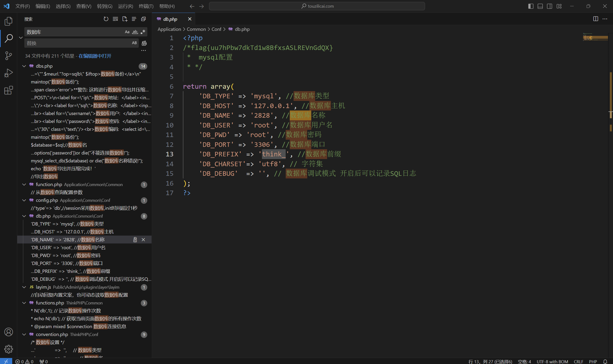
Task: Go forward with the right arrow
Action: pos(201,6)
